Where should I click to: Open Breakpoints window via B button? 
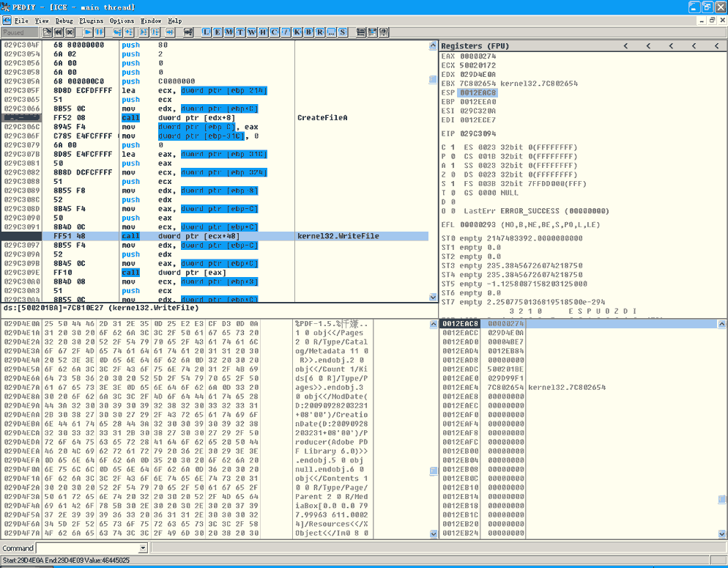point(308,32)
